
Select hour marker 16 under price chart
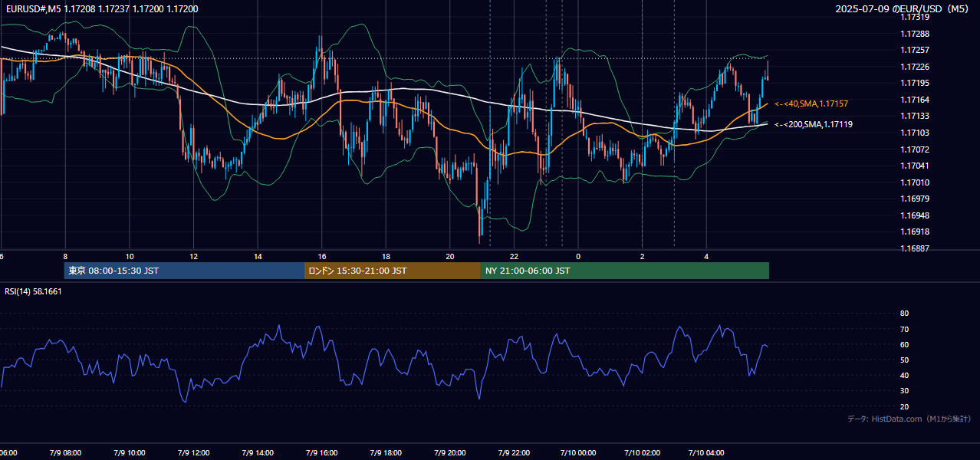[322, 256]
